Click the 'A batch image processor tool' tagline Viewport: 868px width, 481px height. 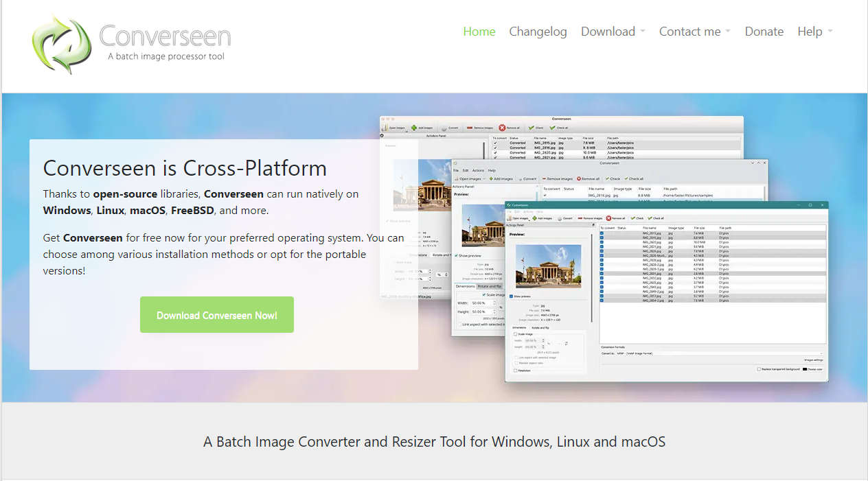[165, 56]
